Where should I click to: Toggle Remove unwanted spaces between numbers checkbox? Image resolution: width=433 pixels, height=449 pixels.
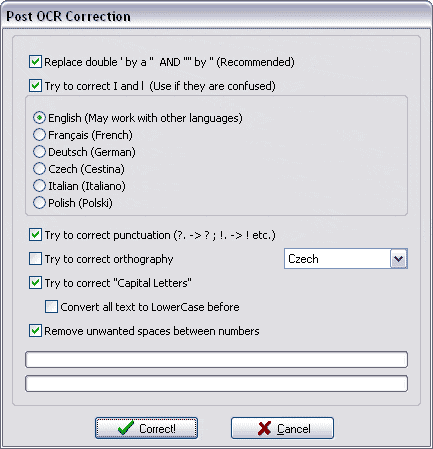tap(35, 331)
